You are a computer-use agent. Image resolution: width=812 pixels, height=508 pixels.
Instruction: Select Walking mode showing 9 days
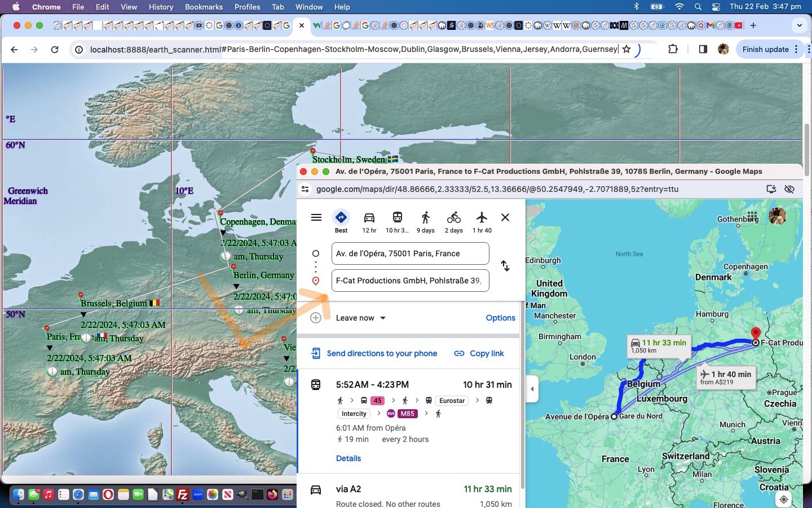click(x=426, y=221)
